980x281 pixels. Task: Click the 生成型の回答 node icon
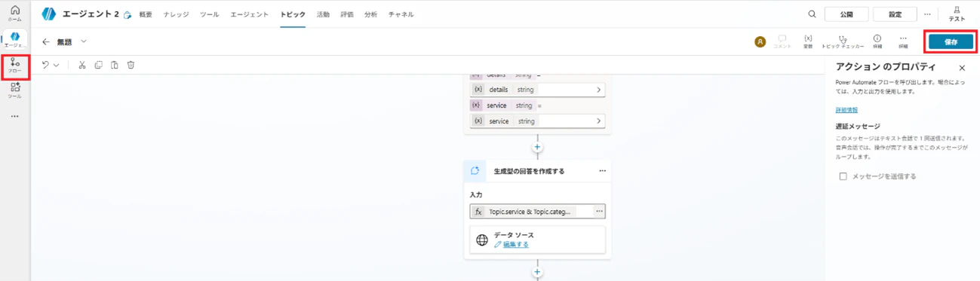(475, 171)
